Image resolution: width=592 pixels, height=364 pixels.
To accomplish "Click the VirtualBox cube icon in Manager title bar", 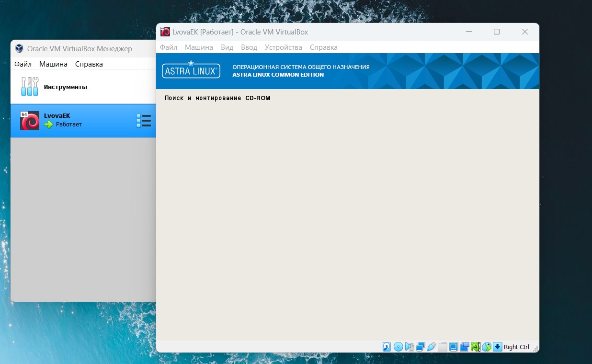I will coord(19,49).
